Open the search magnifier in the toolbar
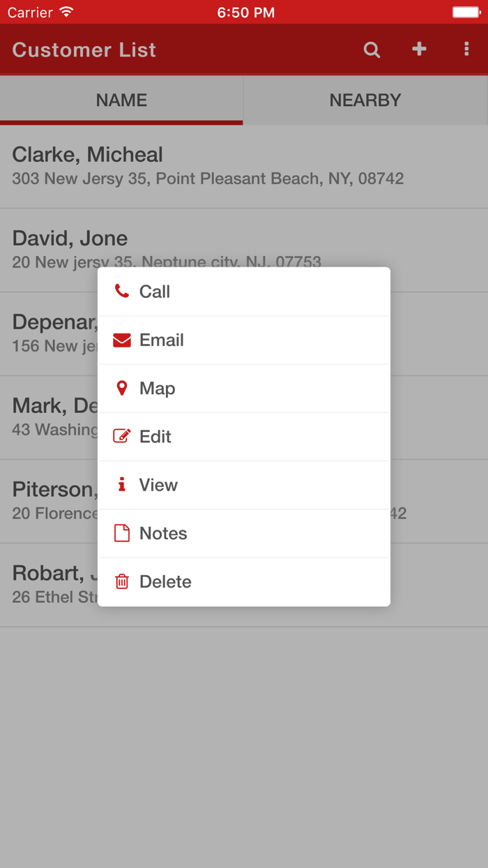The image size is (488, 868). (x=372, y=50)
